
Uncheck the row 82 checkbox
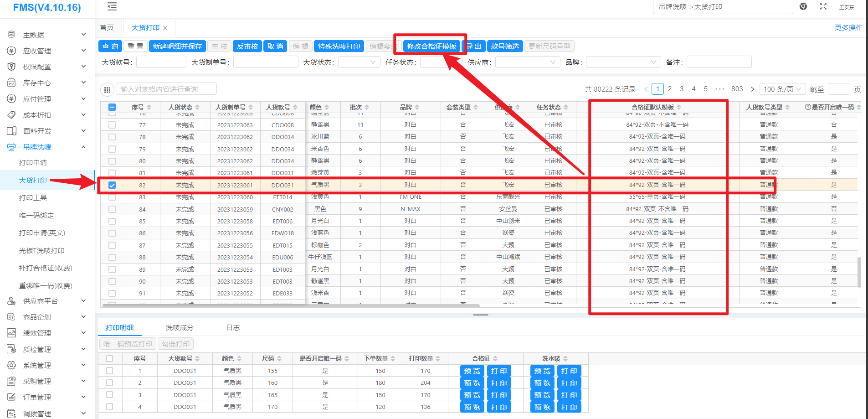(112, 185)
